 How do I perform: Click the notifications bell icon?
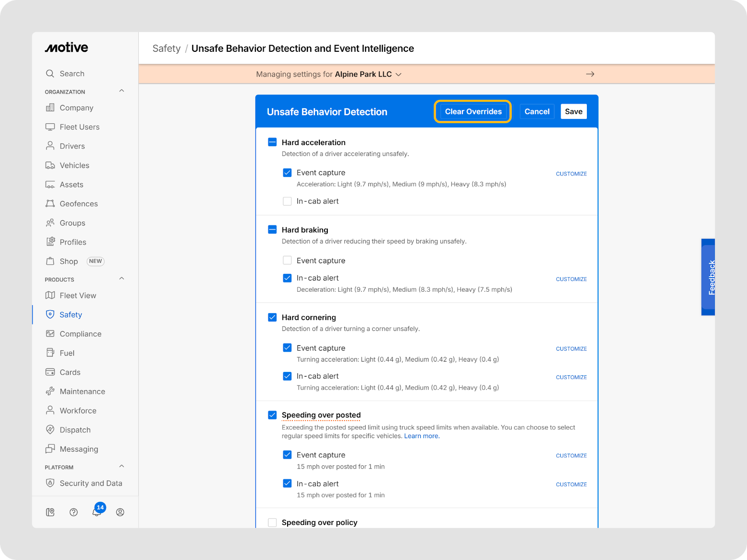pyautogui.click(x=97, y=512)
